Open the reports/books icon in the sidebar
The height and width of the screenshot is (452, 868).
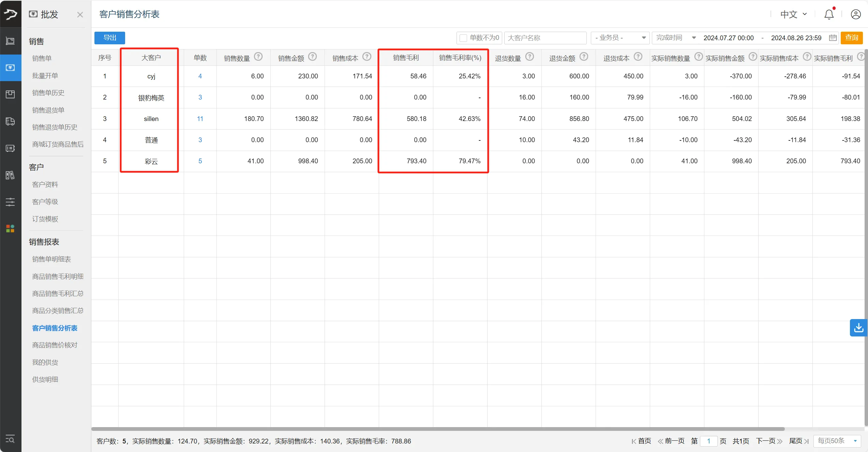(10, 175)
